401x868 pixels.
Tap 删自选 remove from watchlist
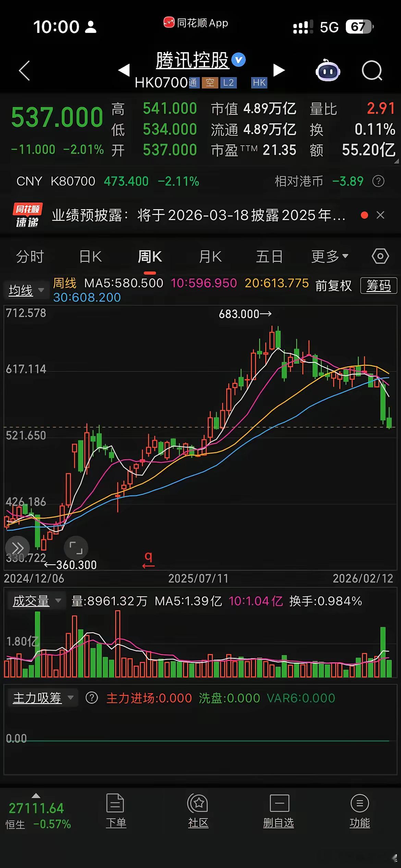[279, 810]
